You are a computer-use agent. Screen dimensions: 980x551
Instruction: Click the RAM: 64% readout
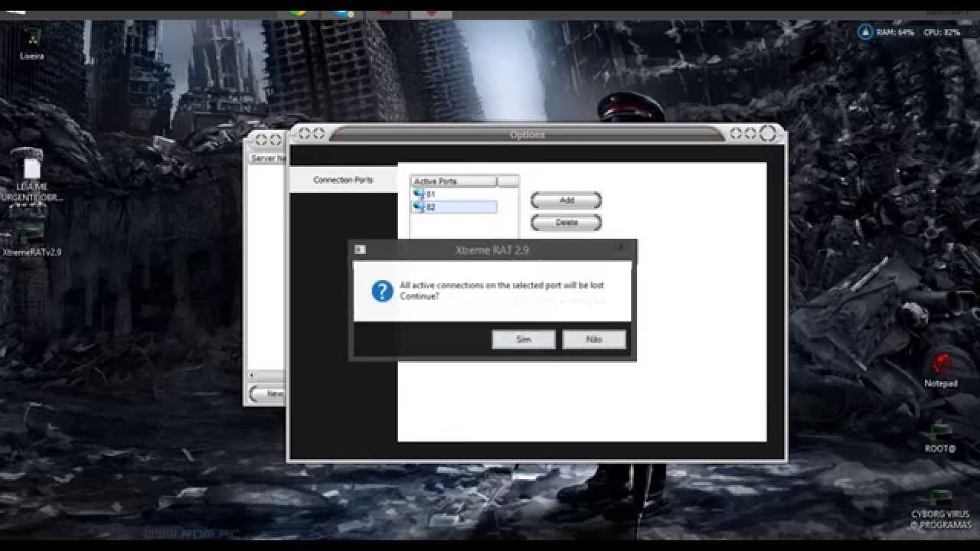coord(896,32)
